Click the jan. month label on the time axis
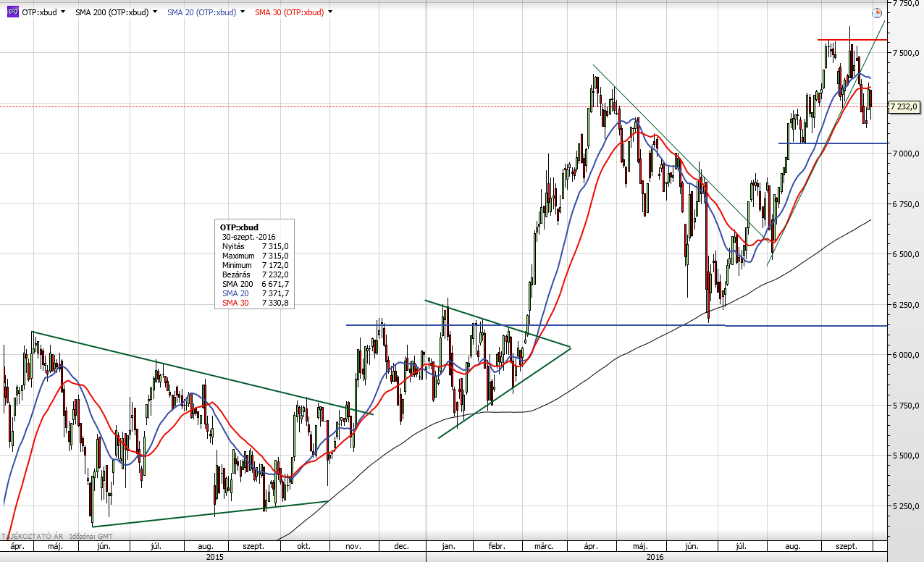 449,545
